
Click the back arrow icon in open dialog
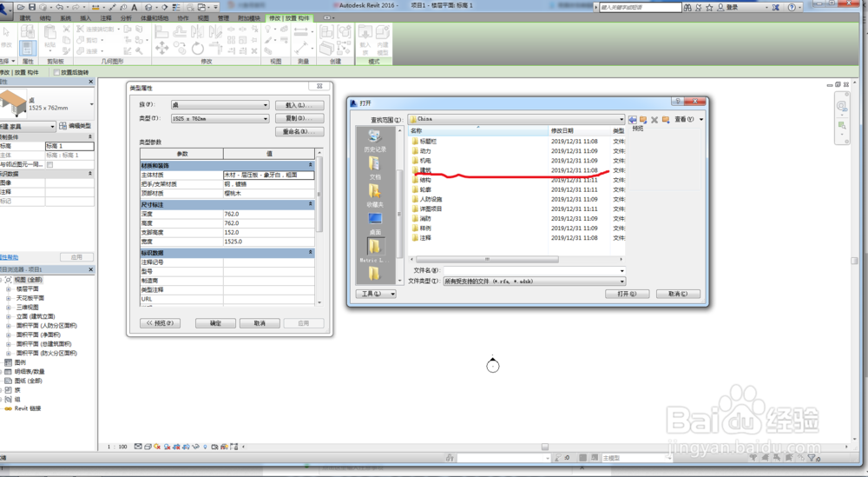[632, 120]
